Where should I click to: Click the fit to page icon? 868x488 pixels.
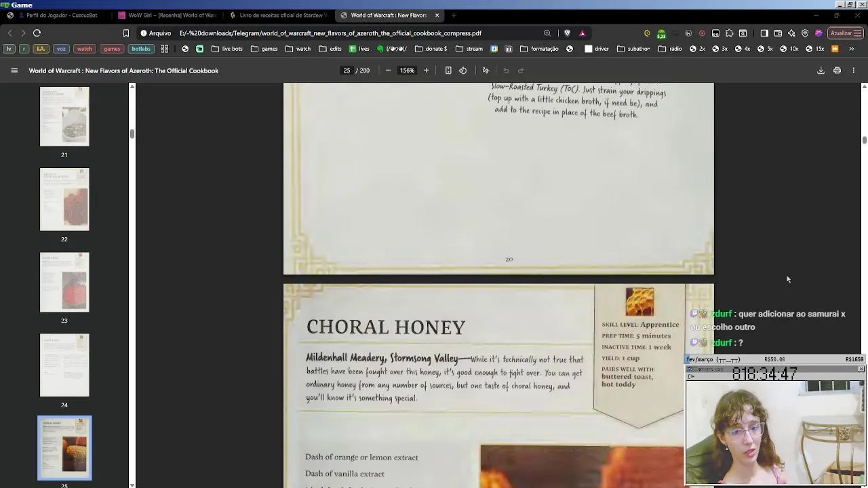tap(448, 70)
